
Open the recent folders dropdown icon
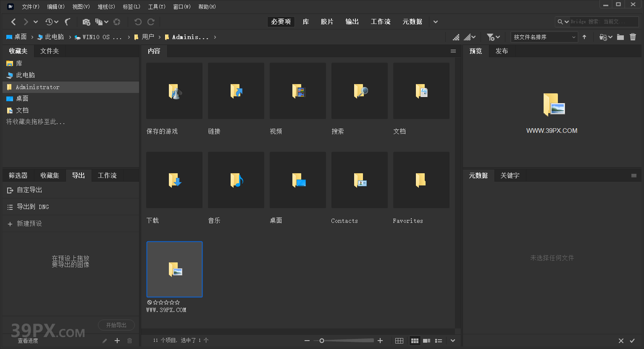(x=605, y=37)
